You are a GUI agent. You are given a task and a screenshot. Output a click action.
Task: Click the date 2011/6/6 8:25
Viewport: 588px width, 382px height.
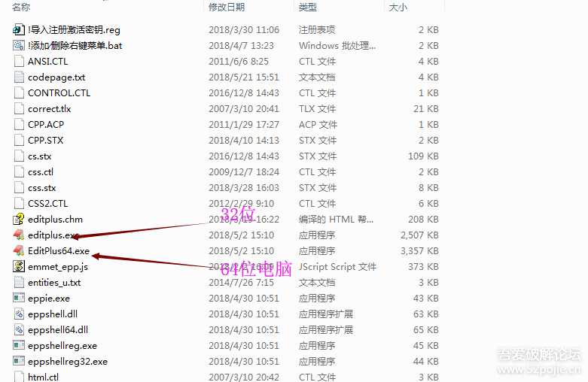(239, 61)
